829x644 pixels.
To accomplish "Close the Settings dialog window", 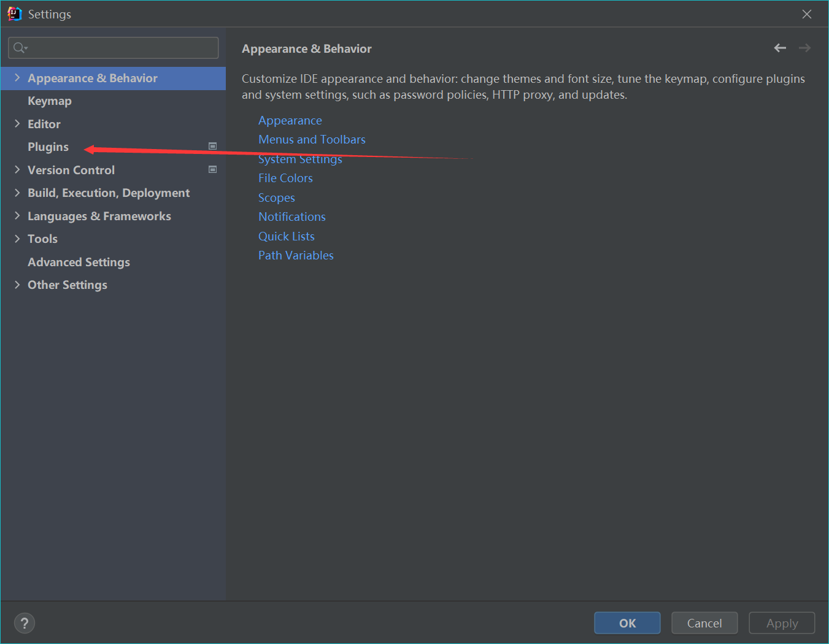I will pos(807,14).
